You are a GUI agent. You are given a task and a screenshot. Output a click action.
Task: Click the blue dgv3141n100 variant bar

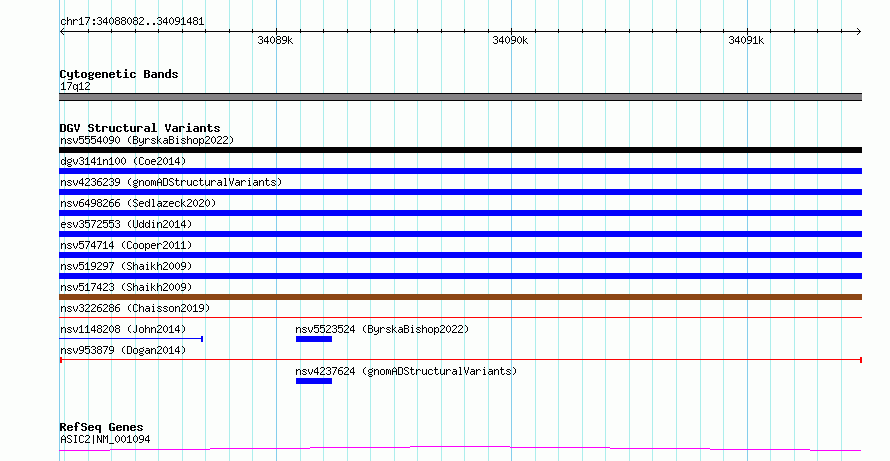(460, 171)
